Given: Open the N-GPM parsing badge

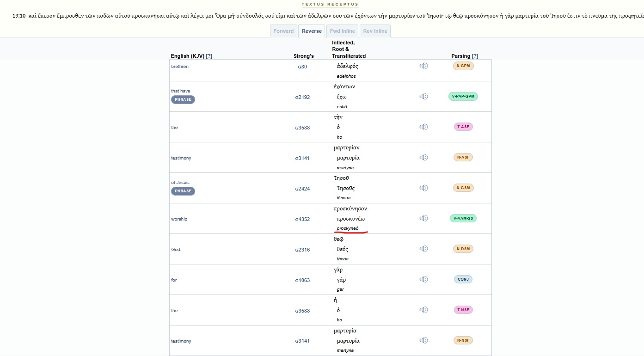Looking at the screenshot, I should tap(464, 66).
